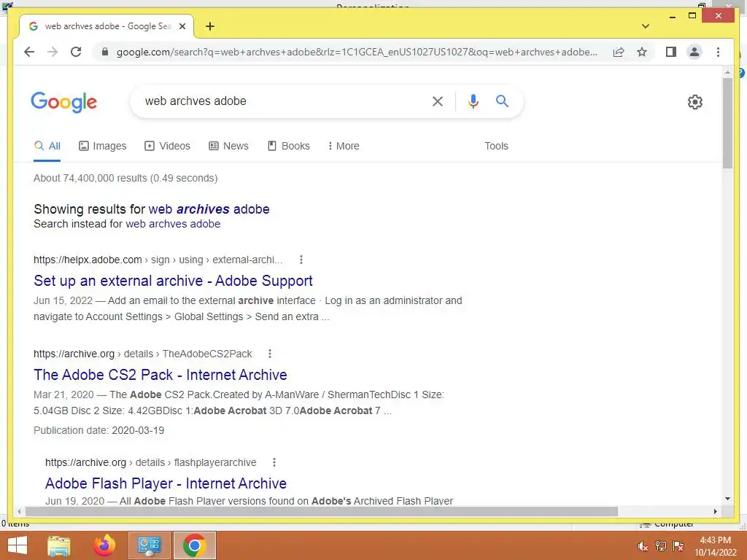Open a new tab with the plus button
This screenshot has width=747, height=560.
pyautogui.click(x=210, y=26)
